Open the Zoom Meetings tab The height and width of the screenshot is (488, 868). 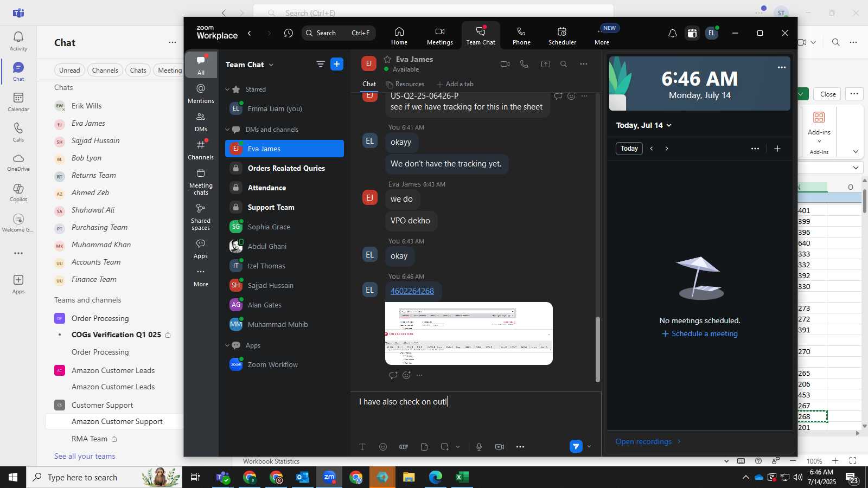pos(440,36)
